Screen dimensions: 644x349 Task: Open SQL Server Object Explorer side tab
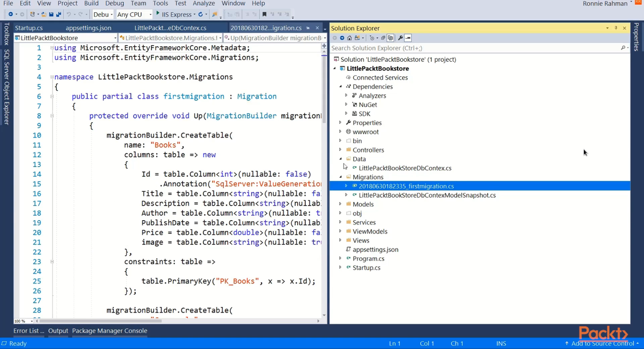[6, 87]
